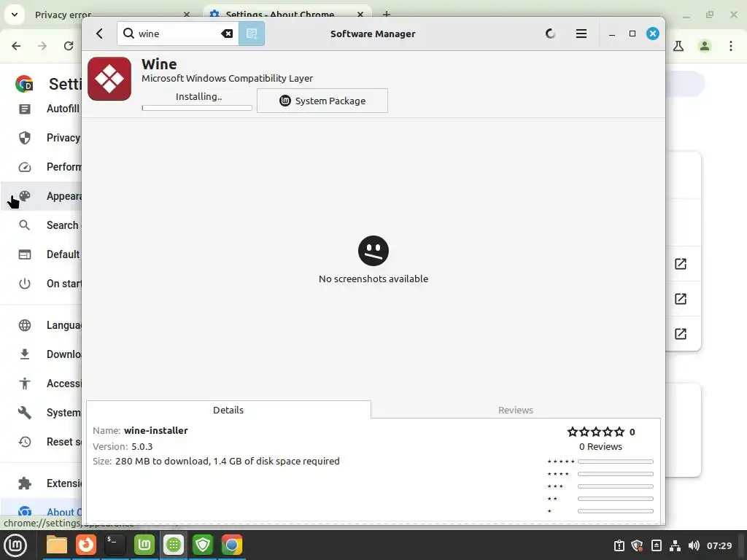Open Software Manager taskbar item
This screenshot has height=560, width=747.
point(174,545)
